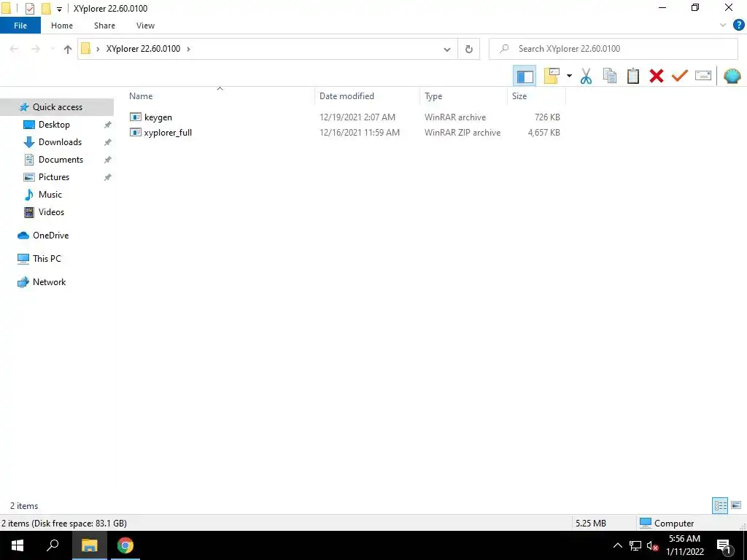Click File Explorer taskbar icon
The width and height of the screenshot is (747, 560).
(x=89, y=545)
